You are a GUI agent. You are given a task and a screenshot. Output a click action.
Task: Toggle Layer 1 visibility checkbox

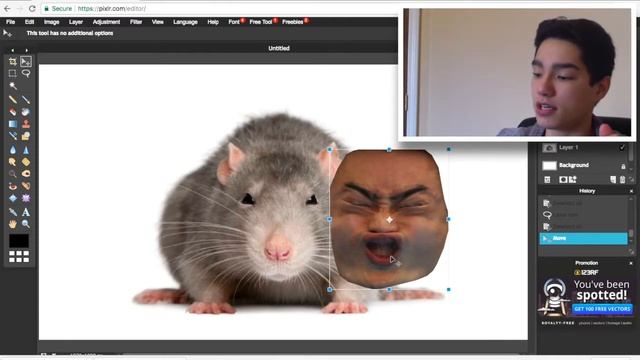[622, 147]
